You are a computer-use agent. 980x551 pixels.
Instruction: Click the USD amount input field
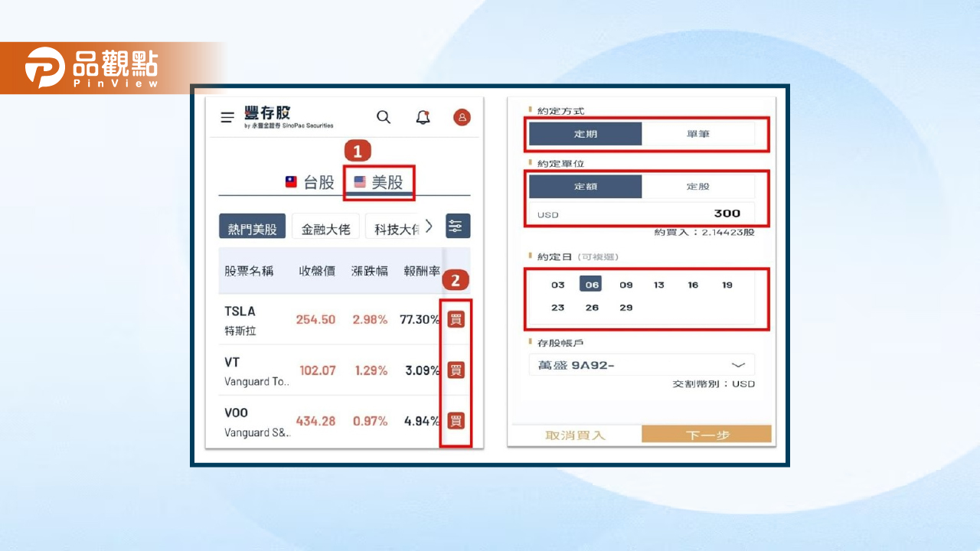click(642, 214)
